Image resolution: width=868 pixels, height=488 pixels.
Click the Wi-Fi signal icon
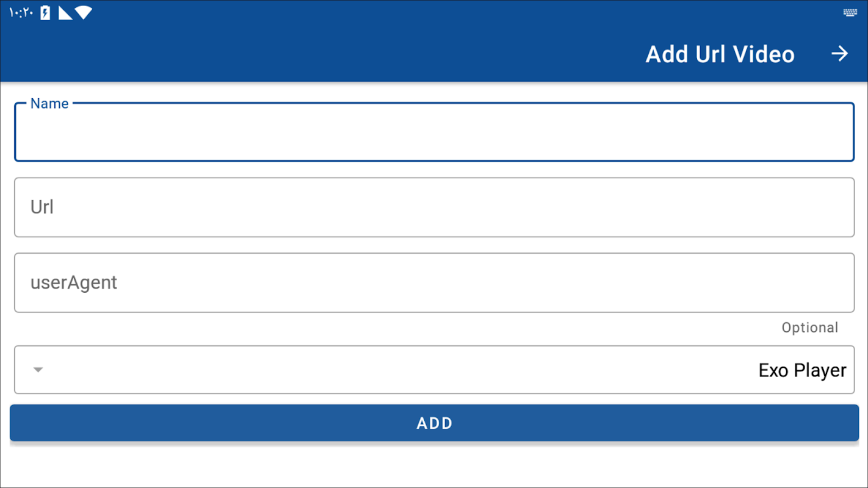84,13
